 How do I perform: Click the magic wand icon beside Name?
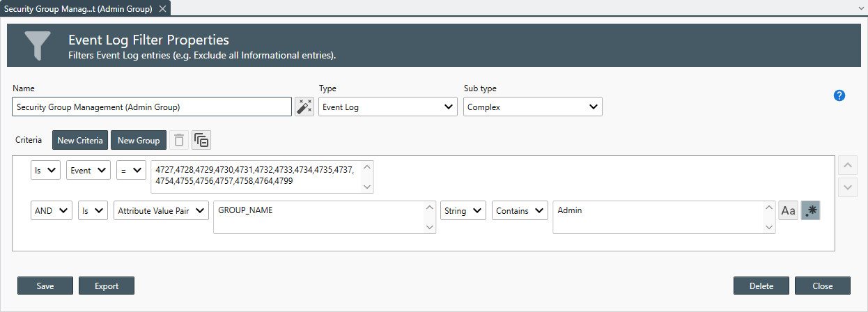(304, 107)
